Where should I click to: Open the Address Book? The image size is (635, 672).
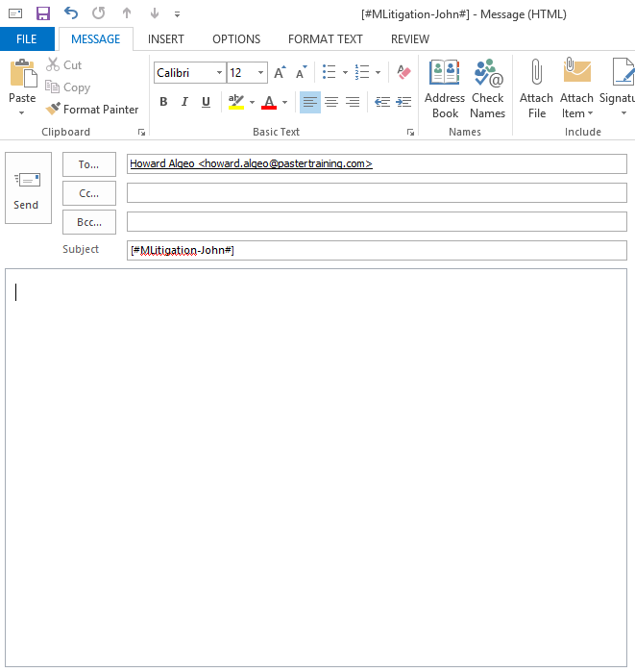click(x=445, y=89)
